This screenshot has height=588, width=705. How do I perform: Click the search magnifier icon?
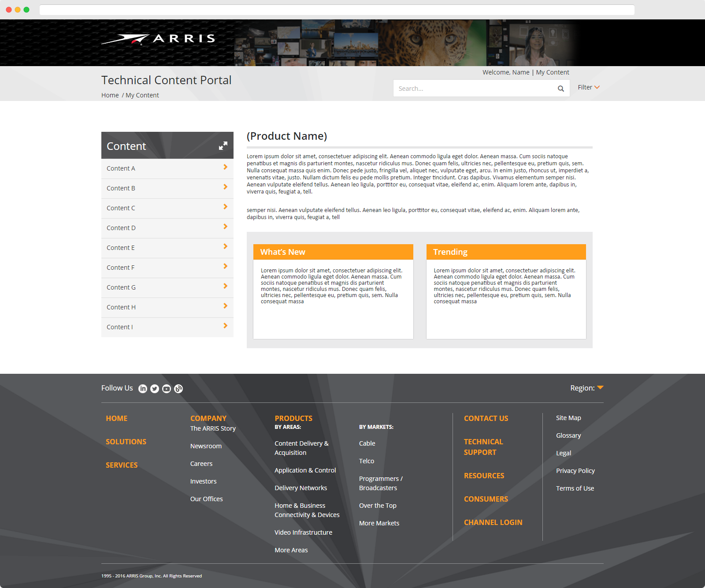(x=560, y=89)
